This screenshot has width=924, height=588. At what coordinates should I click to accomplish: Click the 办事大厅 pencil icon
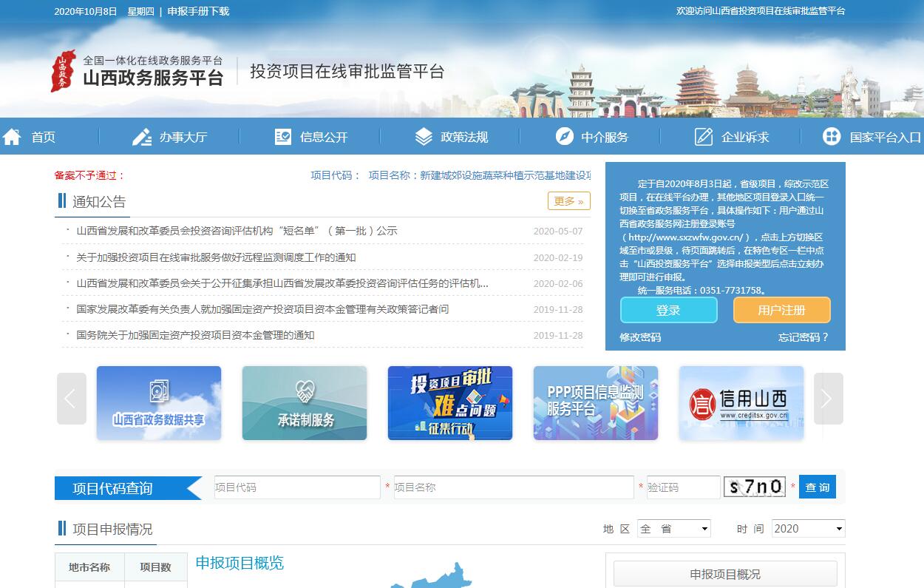pyautogui.click(x=141, y=137)
